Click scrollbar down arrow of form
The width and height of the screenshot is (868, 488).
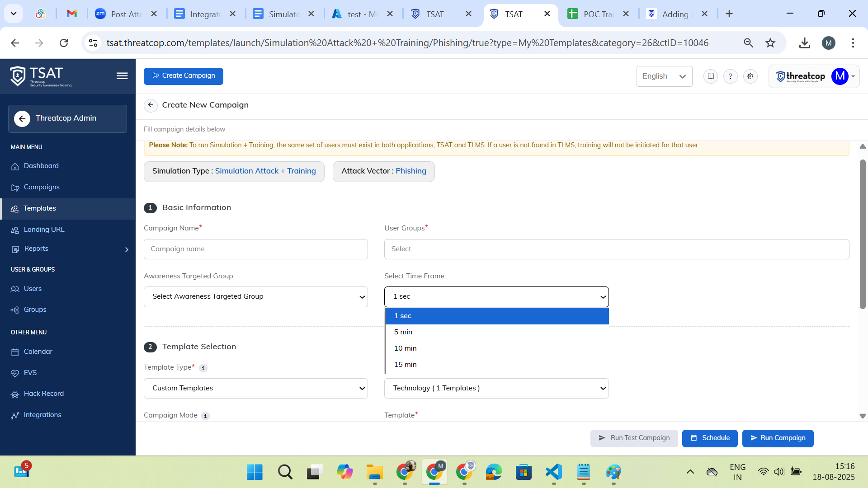point(863,416)
